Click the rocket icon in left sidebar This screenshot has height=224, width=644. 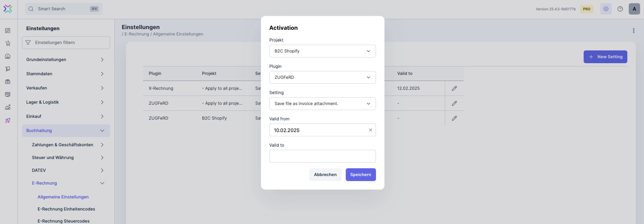(x=8, y=120)
